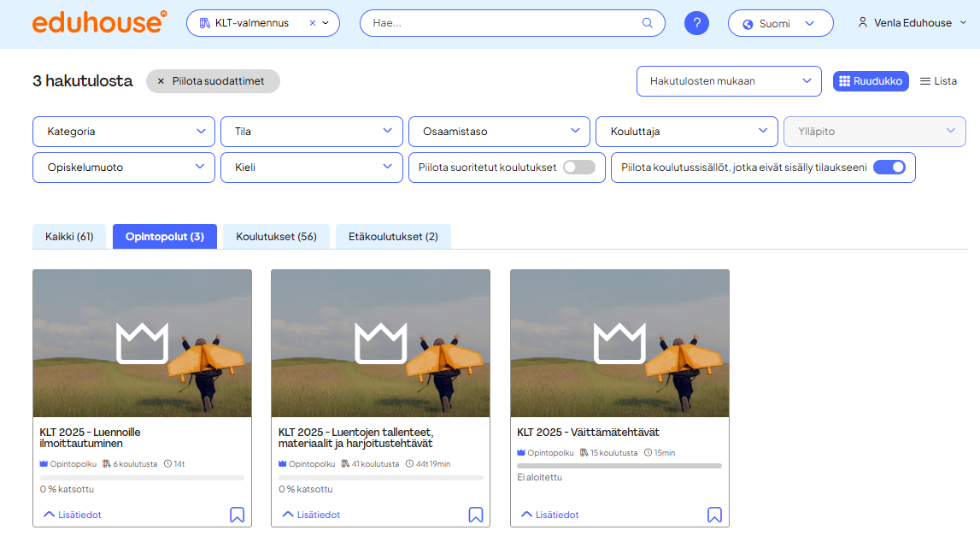Bookmark the Luennoille ilmoittautuminen card
Image resolution: width=980 pixels, height=536 pixels.
(237, 515)
